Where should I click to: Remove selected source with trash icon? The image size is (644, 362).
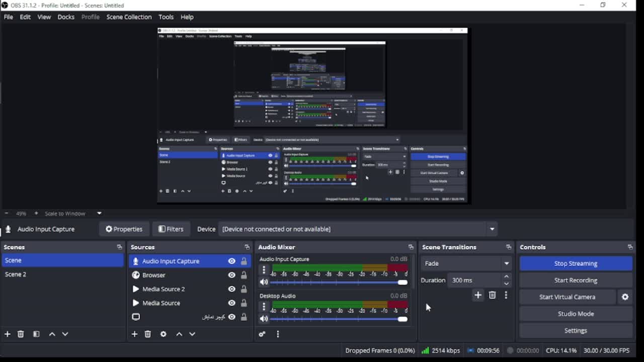pos(148,334)
